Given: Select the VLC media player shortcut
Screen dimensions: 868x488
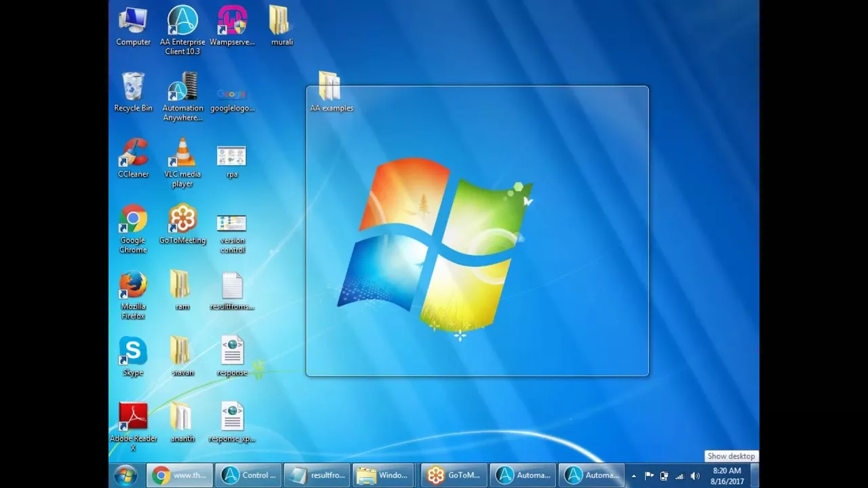Looking at the screenshot, I should 182,163.
